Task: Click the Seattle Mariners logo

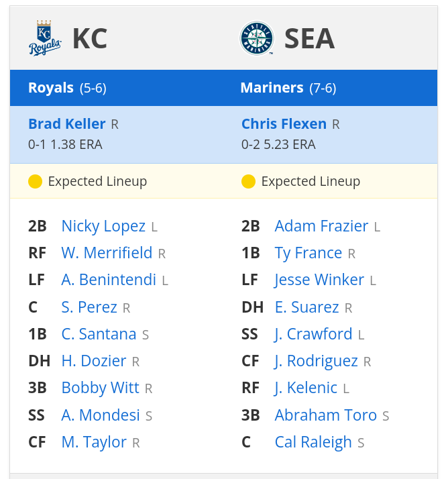Action: (256, 38)
